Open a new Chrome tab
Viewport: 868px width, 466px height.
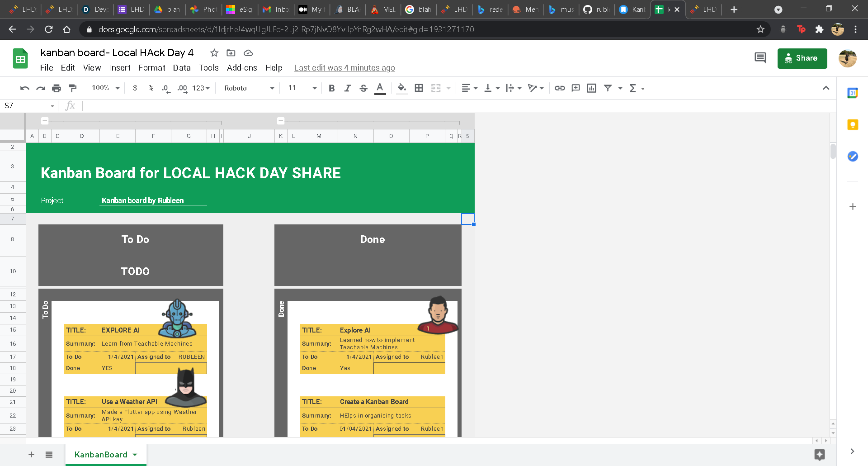734,10
